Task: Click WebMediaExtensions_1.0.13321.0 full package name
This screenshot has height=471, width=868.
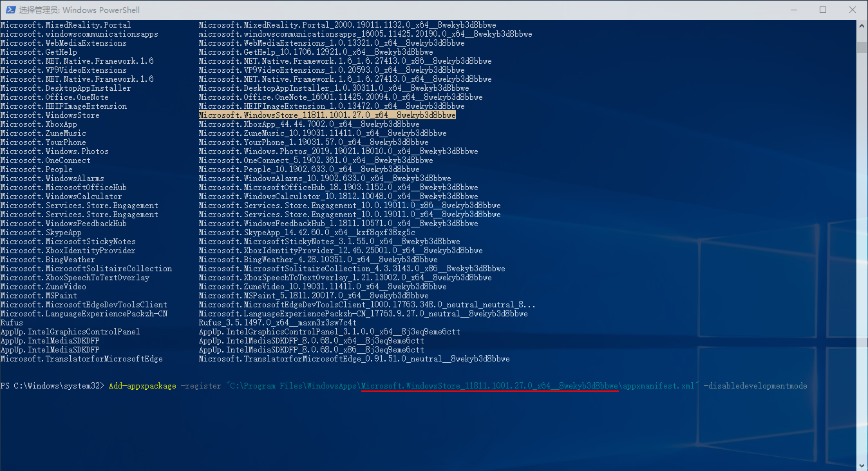Action: click(332, 43)
